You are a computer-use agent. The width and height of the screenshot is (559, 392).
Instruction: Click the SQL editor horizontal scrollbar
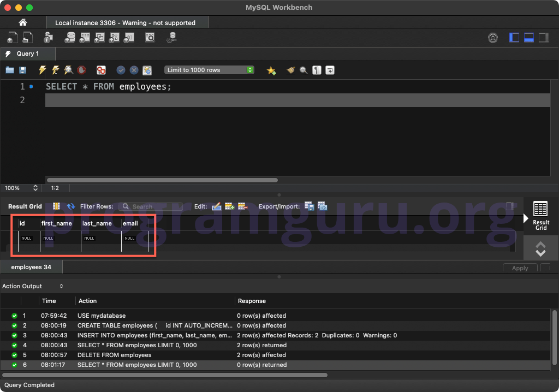tap(162, 180)
